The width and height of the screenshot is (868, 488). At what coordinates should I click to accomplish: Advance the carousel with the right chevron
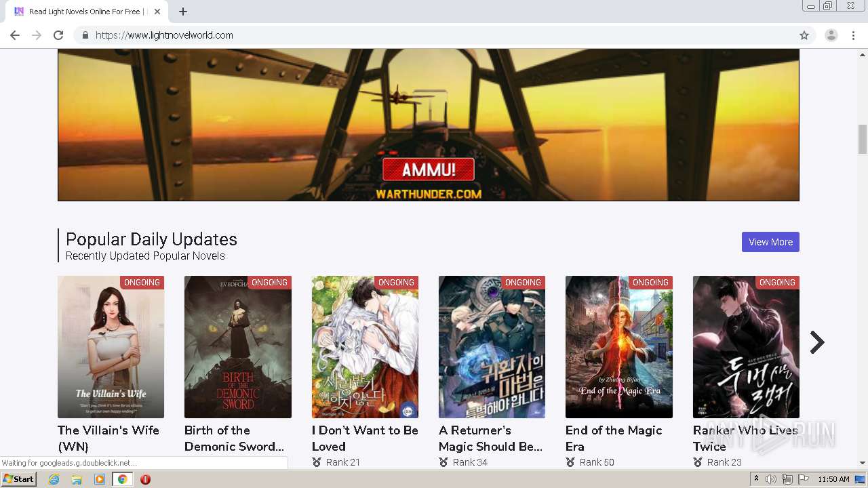817,343
